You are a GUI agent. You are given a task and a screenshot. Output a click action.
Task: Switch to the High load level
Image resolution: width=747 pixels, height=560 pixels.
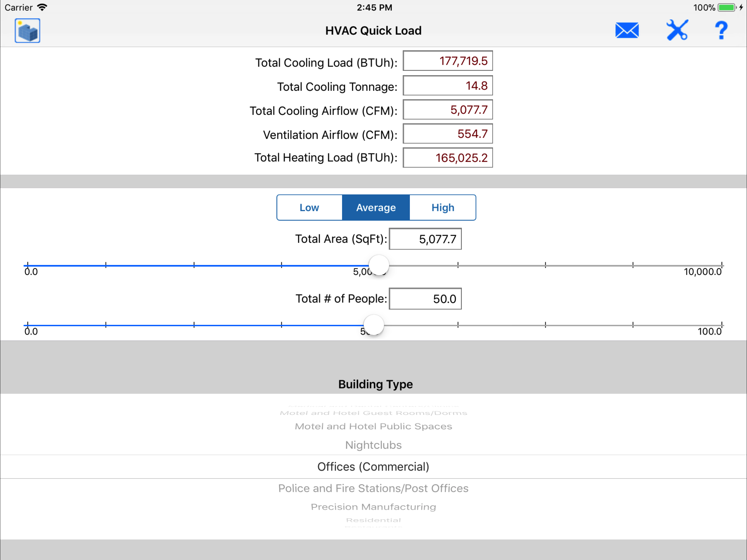point(443,207)
